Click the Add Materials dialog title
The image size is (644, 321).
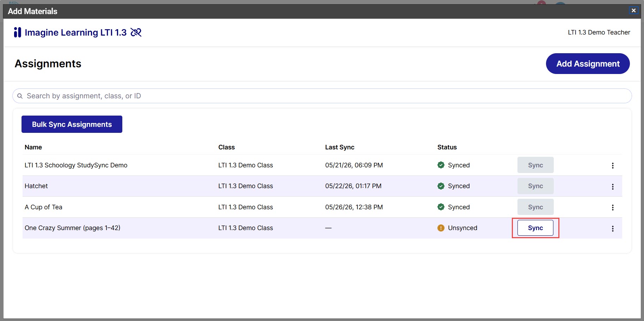[32, 11]
